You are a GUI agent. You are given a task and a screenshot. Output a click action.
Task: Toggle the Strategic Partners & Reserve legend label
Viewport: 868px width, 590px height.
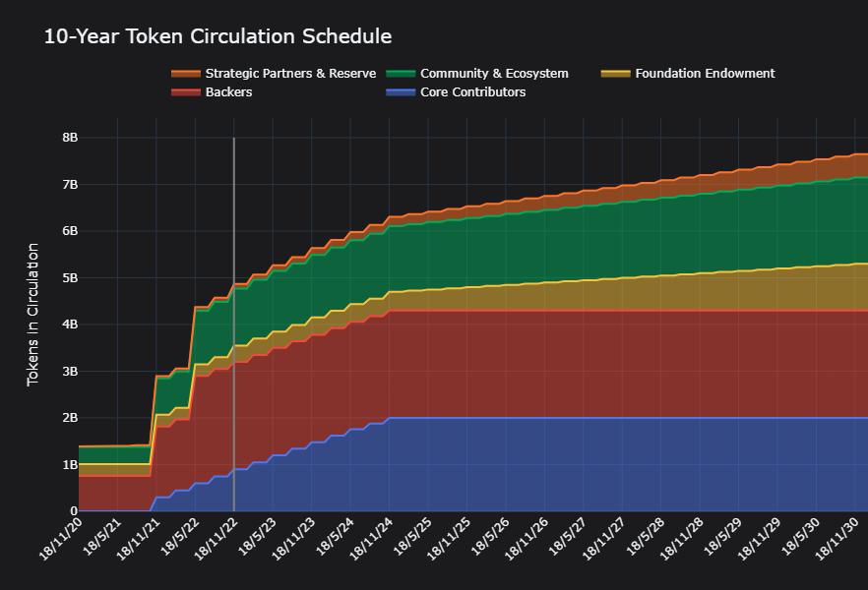[290, 74]
